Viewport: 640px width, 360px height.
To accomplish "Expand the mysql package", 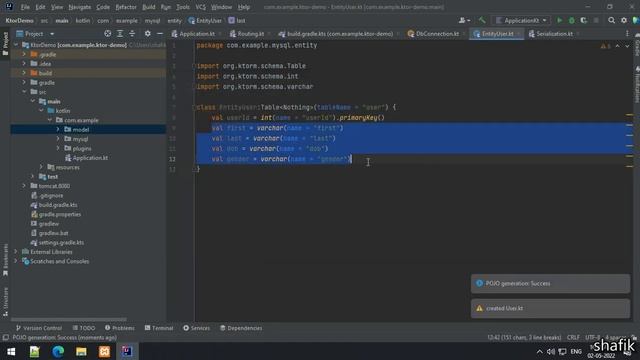I will pos(58,139).
